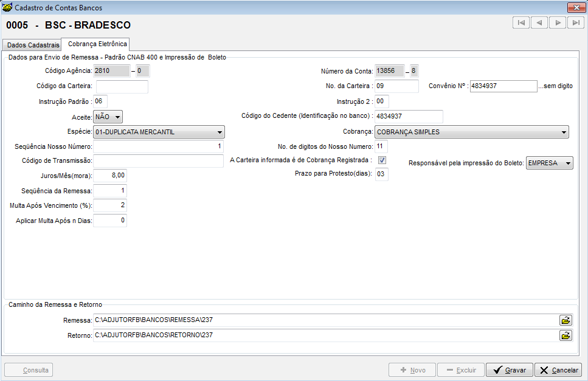This screenshot has width=588, height=381.
Task: Click the Remessa path field
Action: click(326, 320)
